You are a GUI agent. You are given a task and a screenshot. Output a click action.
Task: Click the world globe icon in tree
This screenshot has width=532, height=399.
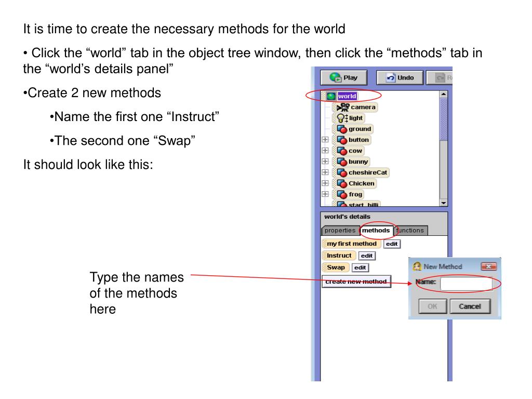[331, 96]
